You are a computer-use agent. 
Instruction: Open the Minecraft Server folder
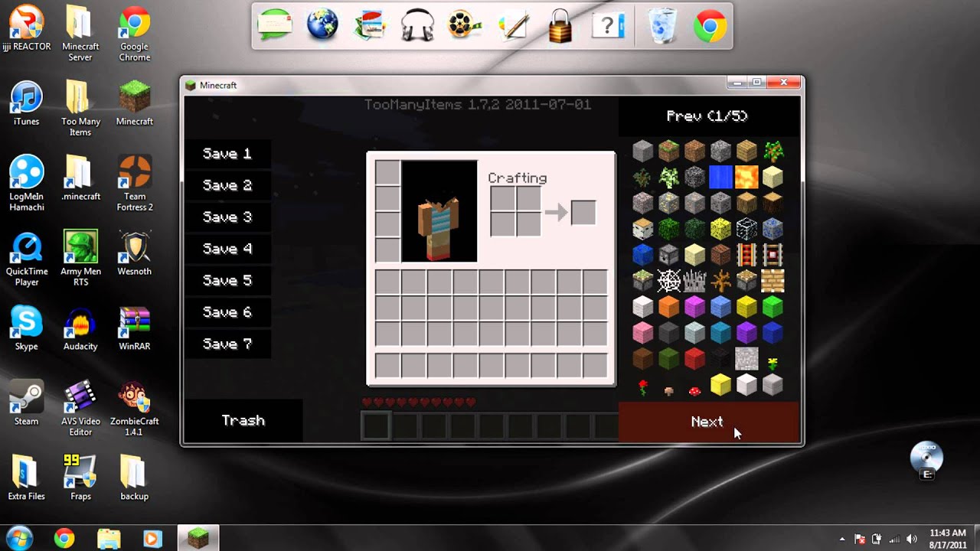(80, 34)
